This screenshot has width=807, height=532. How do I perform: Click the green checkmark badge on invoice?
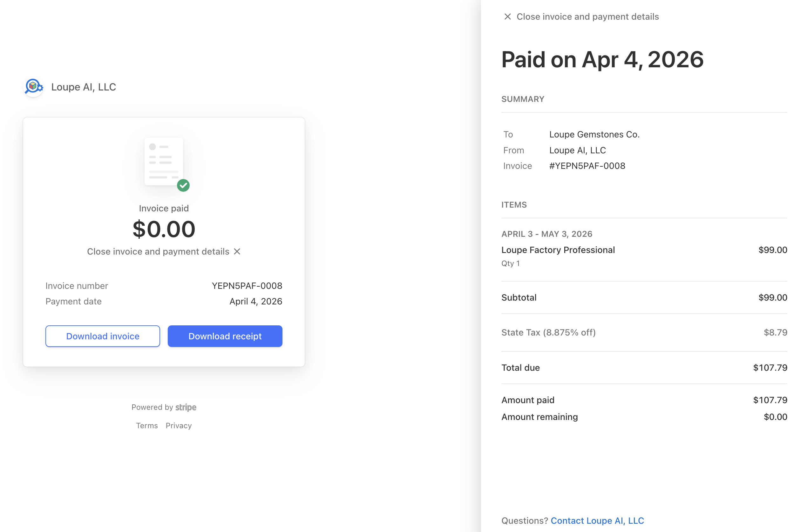tap(183, 185)
